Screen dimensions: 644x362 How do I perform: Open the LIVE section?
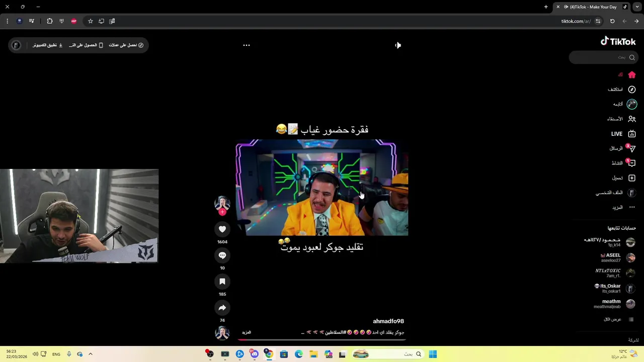[x=623, y=134]
